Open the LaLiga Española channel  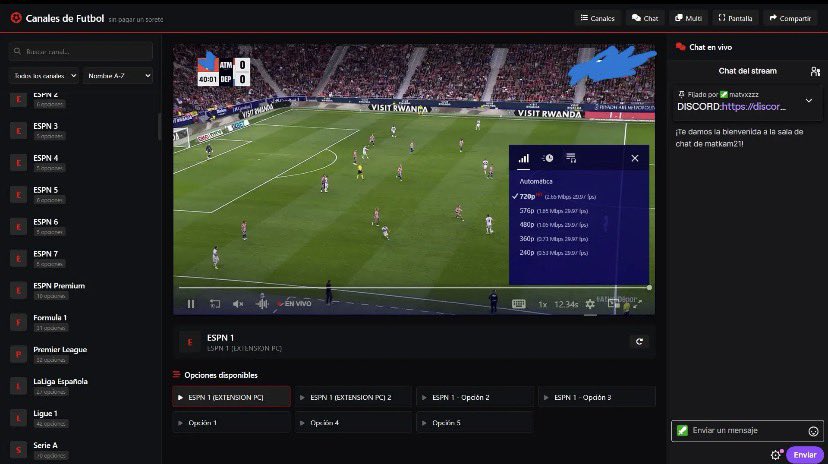click(x=81, y=386)
